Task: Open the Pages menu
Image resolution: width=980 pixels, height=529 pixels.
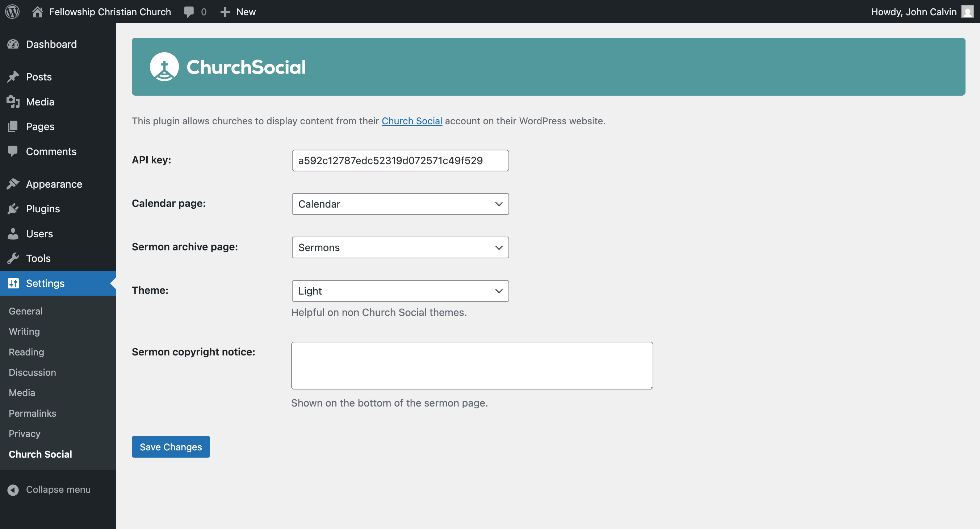Action: (40, 126)
